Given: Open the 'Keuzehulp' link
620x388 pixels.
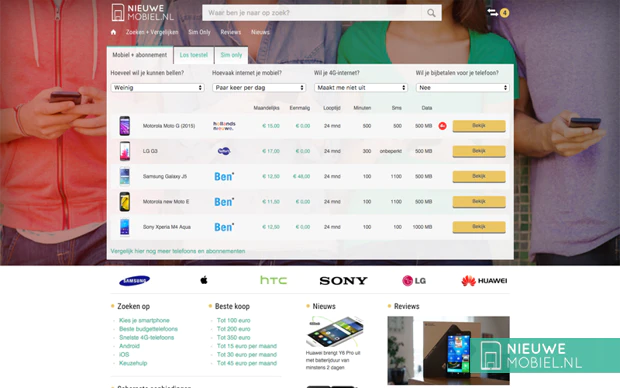Looking at the screenshot, I should (x=133, y=363).
